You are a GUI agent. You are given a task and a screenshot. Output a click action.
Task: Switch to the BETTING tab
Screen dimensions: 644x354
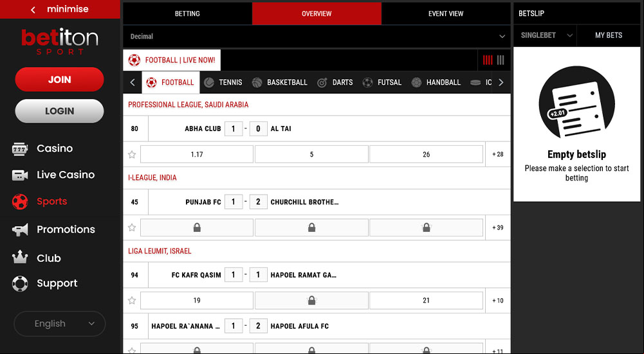(x=187, y=13)
